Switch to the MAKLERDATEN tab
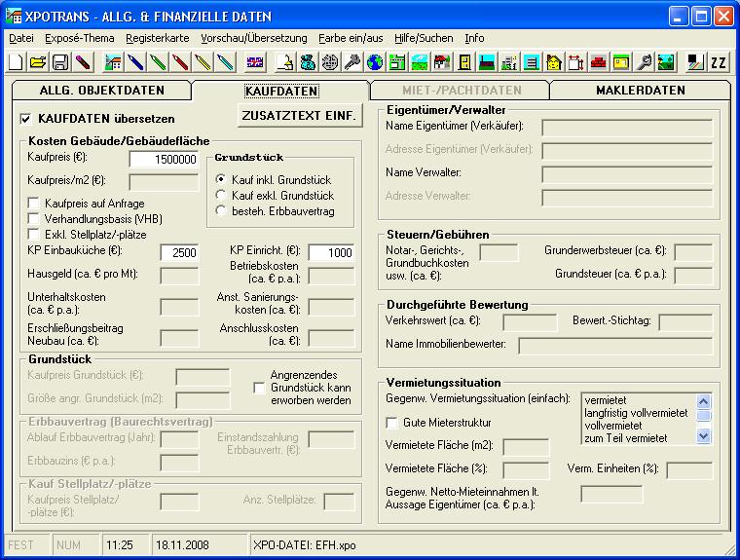 click(x=640, y=91)
